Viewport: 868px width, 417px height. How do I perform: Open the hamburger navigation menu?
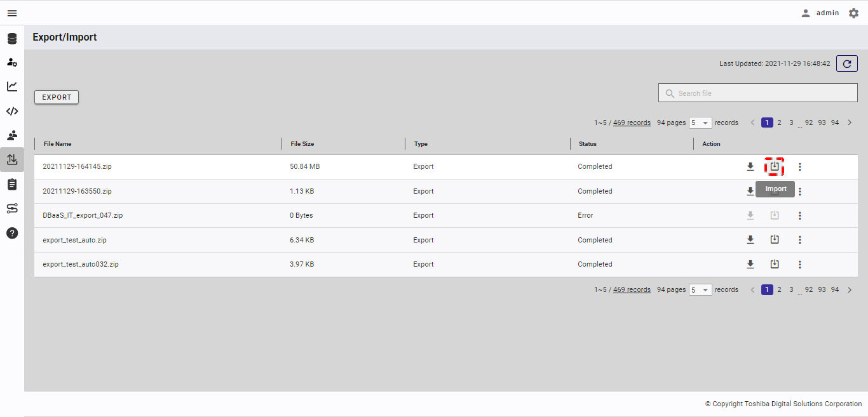click(x=12, y=13)
